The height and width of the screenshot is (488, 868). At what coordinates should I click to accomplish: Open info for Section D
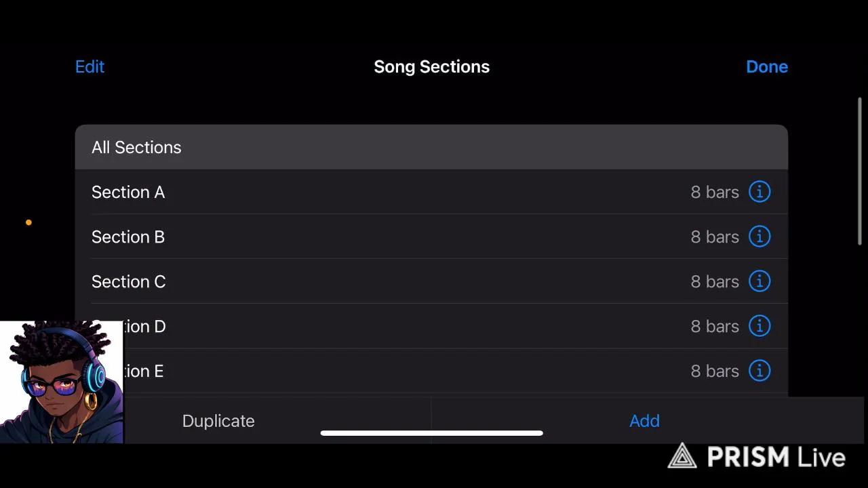pos(759,326)
